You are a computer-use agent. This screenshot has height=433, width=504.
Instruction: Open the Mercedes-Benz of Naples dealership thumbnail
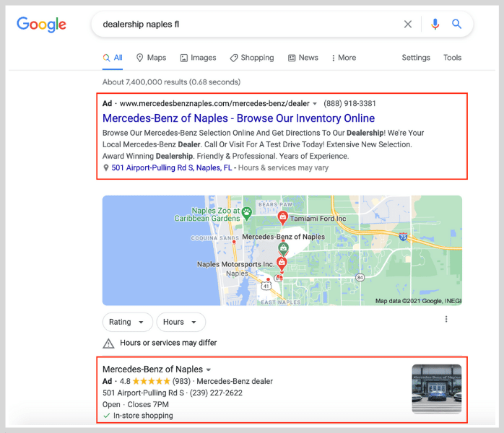point(437,389)
